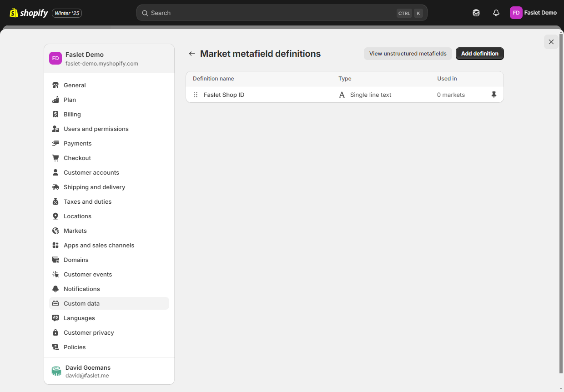Open Markets settings
564x392 pixels.
pos(109,231)
